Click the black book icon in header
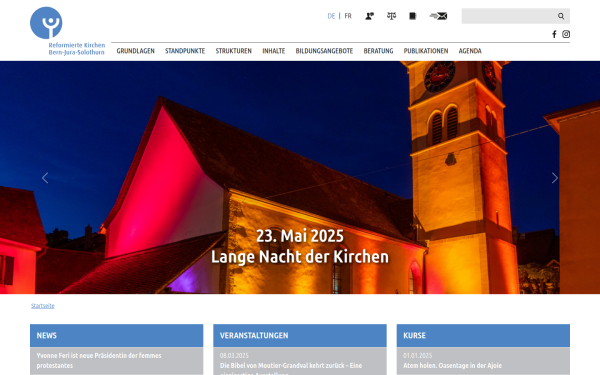600x375 pixels. (412, 16)
